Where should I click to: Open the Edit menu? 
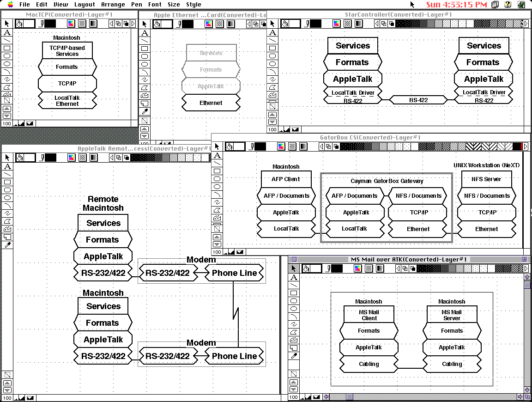click(x=42, y=5)
